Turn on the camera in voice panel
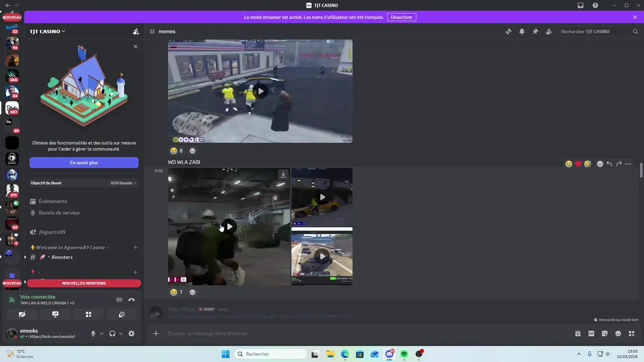The height and width of the screenshot is (362, 644). (x=22, y=314)
